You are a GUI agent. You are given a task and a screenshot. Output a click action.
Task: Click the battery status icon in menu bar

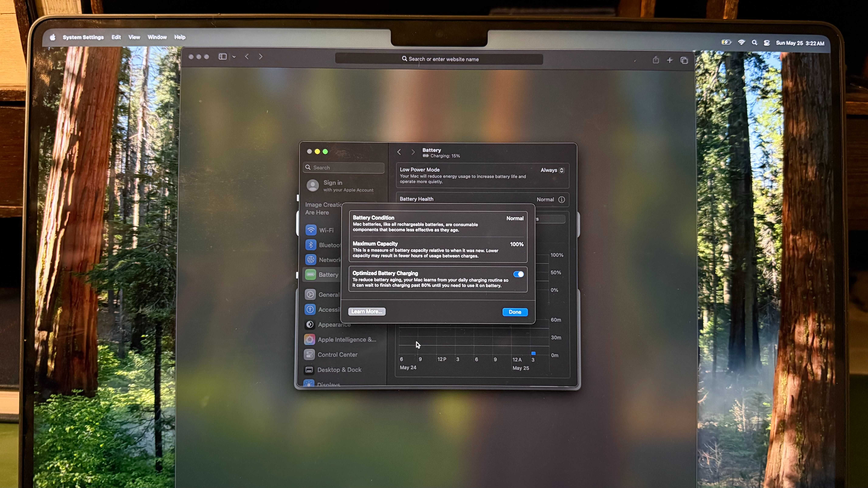click(726, 42)
